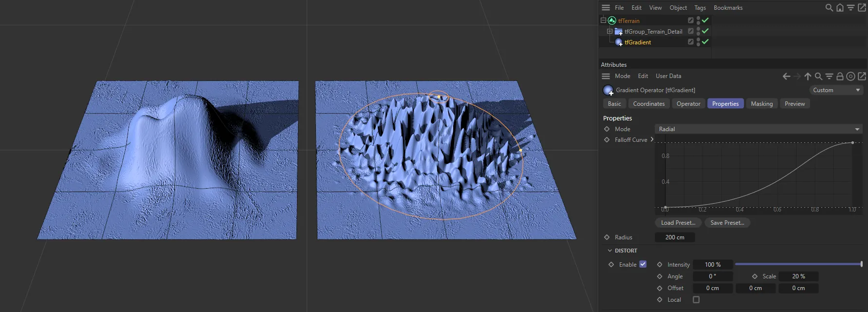Click the Radius field showing 200 cm
This screenshot has height=312, width=868.
pos(675,237)
